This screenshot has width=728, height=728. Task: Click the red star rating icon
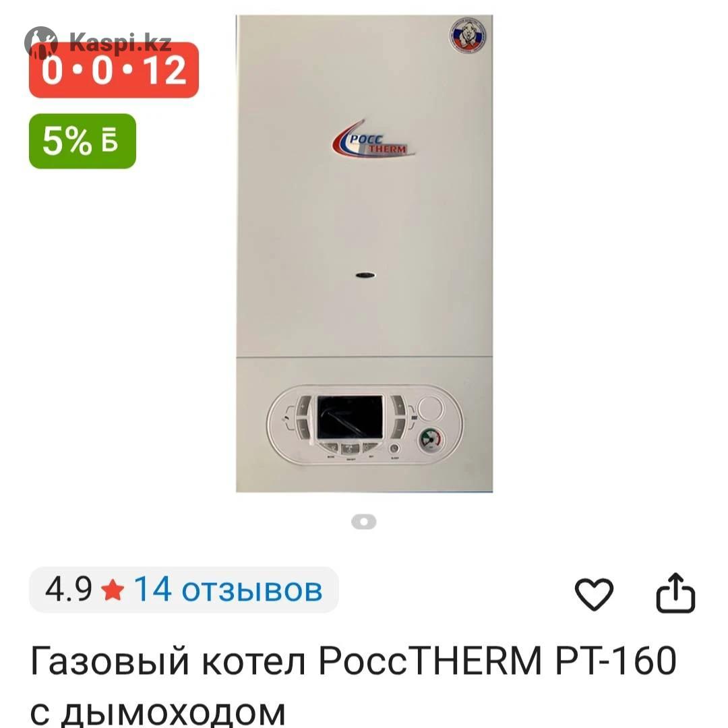[113, 590]
